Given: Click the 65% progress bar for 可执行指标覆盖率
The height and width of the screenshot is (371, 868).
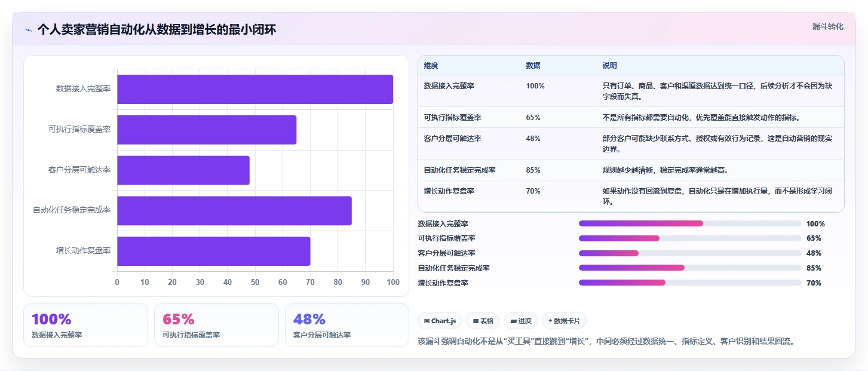Looking at the screenshot, I should click(x=690, y=238).
